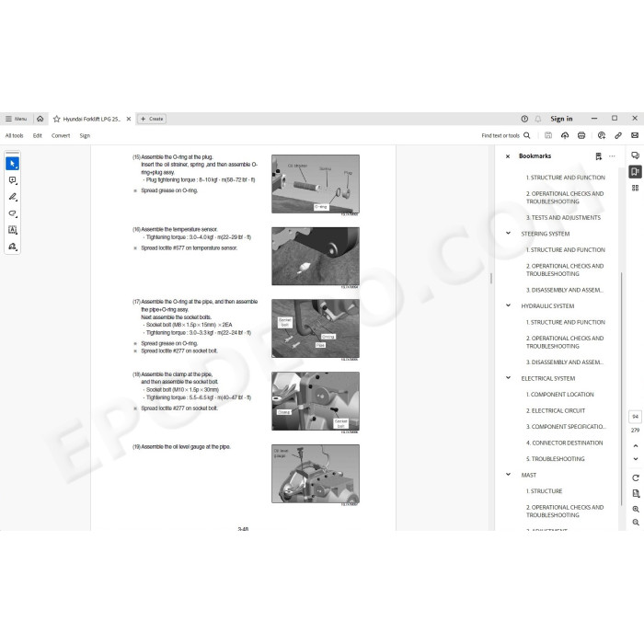Collapse the HYDRAULIC SYSTEM bookmark
The width and height of the screenshot is (644, 644).
(508, 305)
